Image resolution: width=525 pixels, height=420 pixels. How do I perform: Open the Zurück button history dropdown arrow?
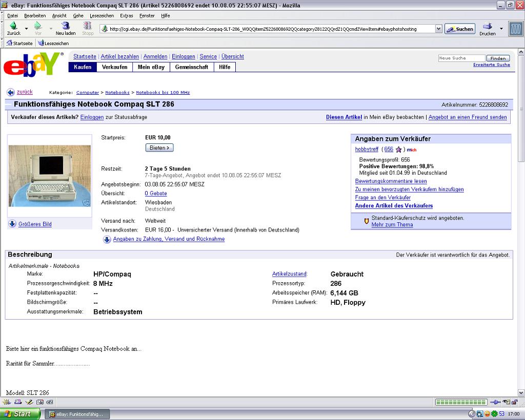coord(27,29)
